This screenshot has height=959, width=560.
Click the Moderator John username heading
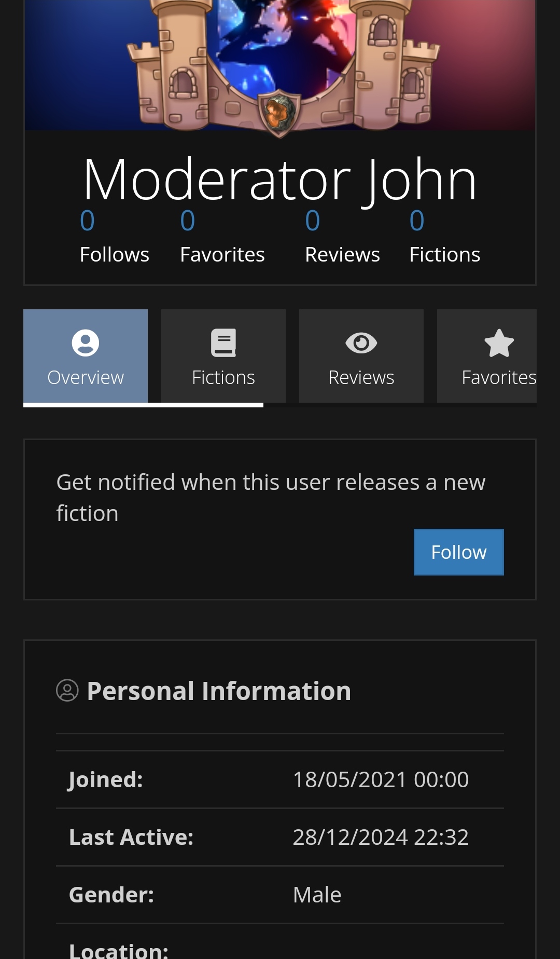click(280, 180)
